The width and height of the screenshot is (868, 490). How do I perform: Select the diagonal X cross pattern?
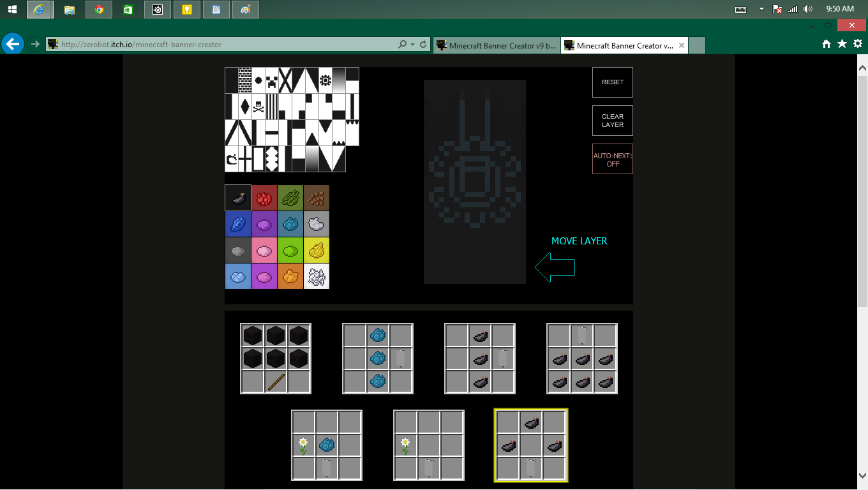pyautogui.click(x=285, y=80)
